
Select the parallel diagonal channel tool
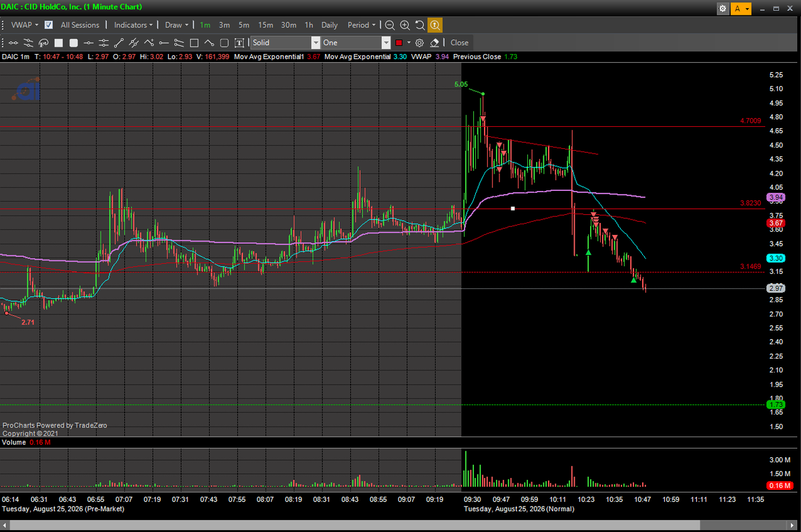tap(133, 43)
